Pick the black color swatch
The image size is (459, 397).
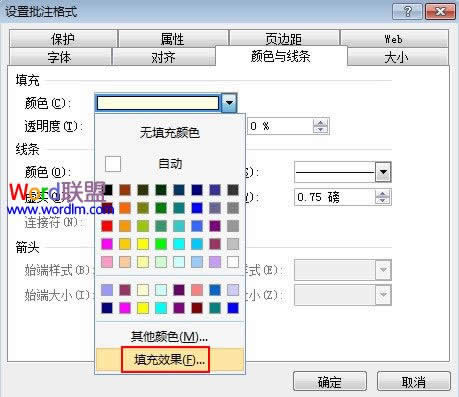point(108,190)
